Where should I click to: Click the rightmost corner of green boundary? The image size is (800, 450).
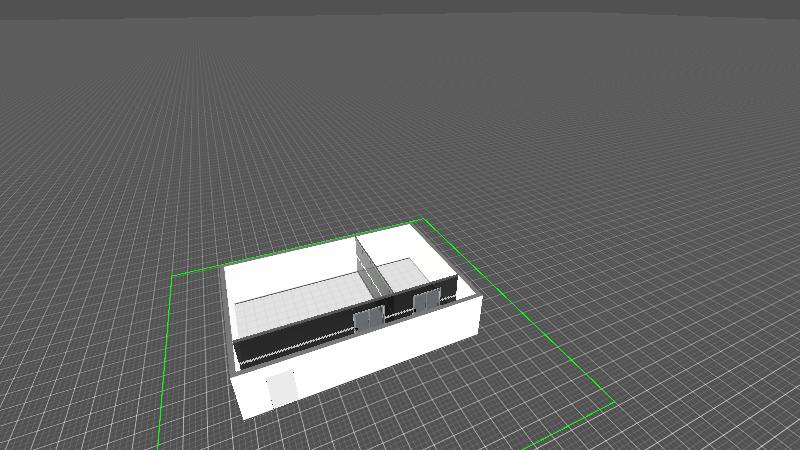point(614,405)
